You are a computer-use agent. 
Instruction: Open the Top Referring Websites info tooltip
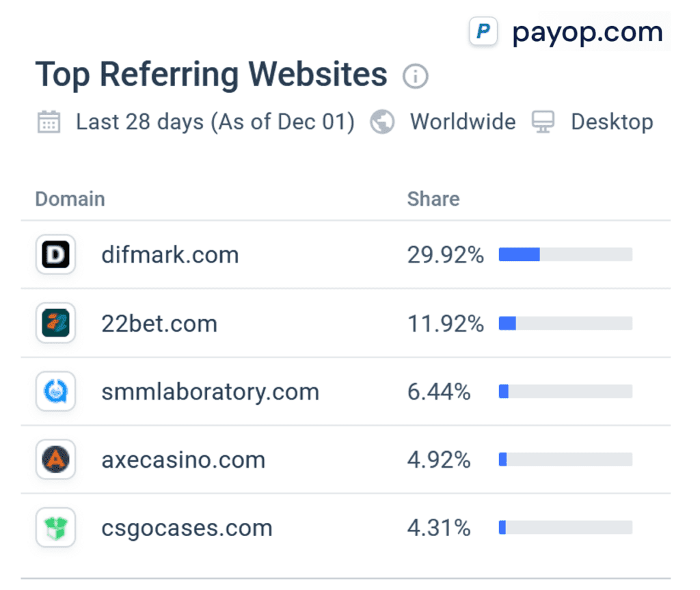[416, 77]
